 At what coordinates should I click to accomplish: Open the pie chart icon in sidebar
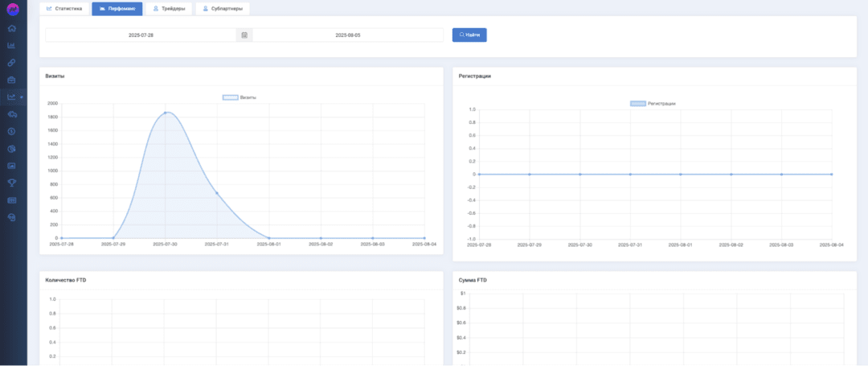click(11, 148)
